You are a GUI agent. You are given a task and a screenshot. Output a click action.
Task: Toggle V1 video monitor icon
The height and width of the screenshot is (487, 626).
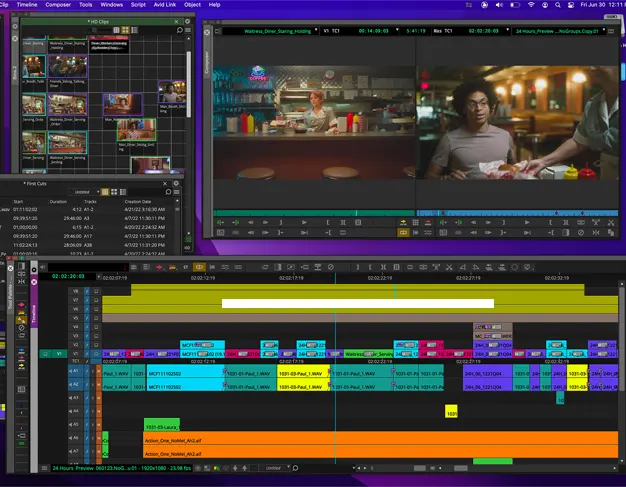pos(96,354)
